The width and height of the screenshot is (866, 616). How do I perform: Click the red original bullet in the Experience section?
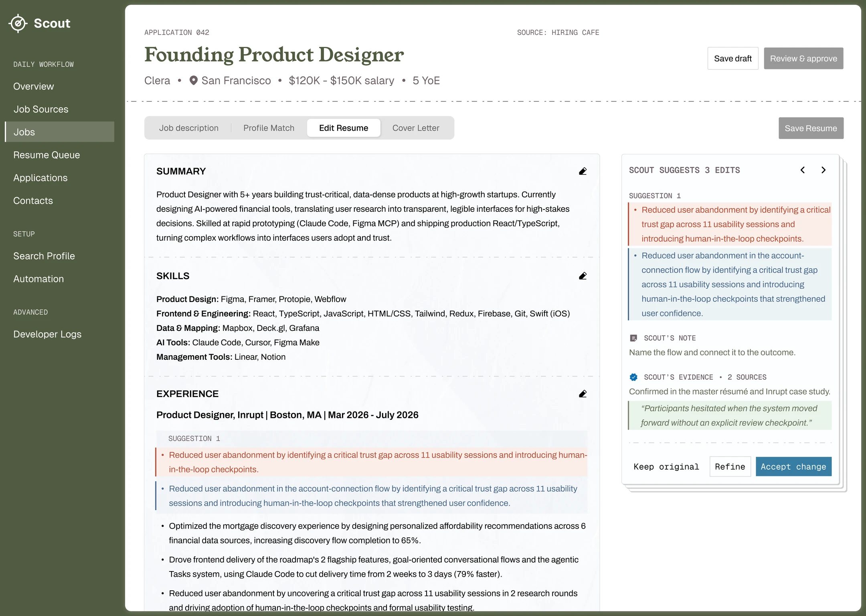point(372,462)
